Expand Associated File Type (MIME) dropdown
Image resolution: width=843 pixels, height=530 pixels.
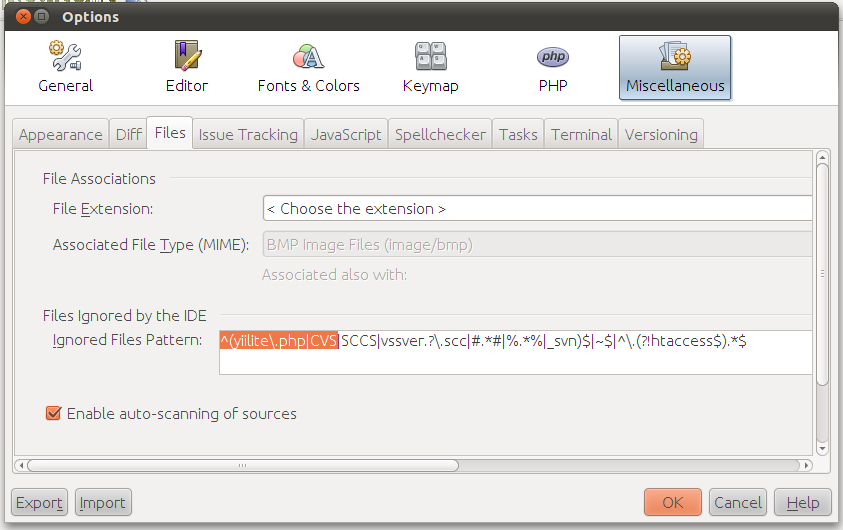[x=536, y=245]
